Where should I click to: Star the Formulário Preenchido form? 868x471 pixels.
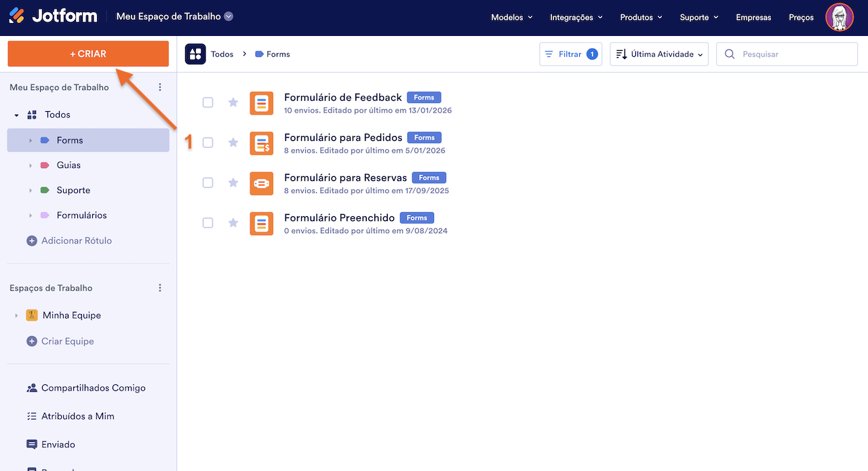coord(233,223)
